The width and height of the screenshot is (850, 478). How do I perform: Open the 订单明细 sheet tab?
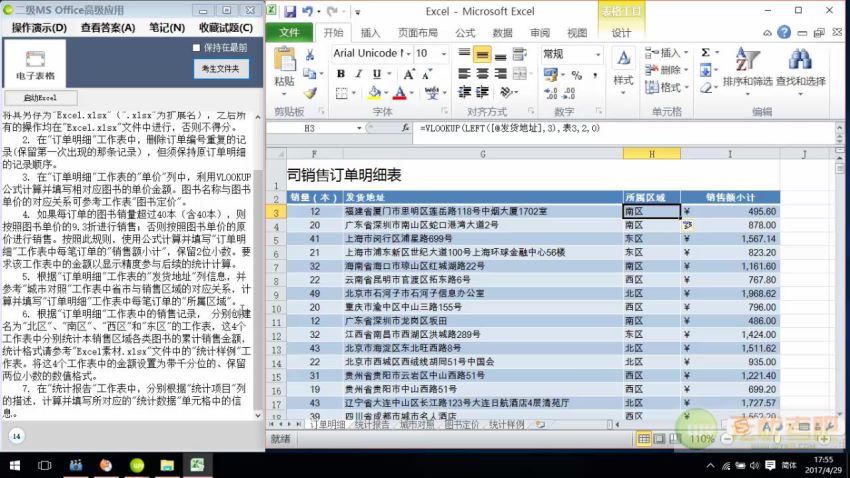click(327, 425)
